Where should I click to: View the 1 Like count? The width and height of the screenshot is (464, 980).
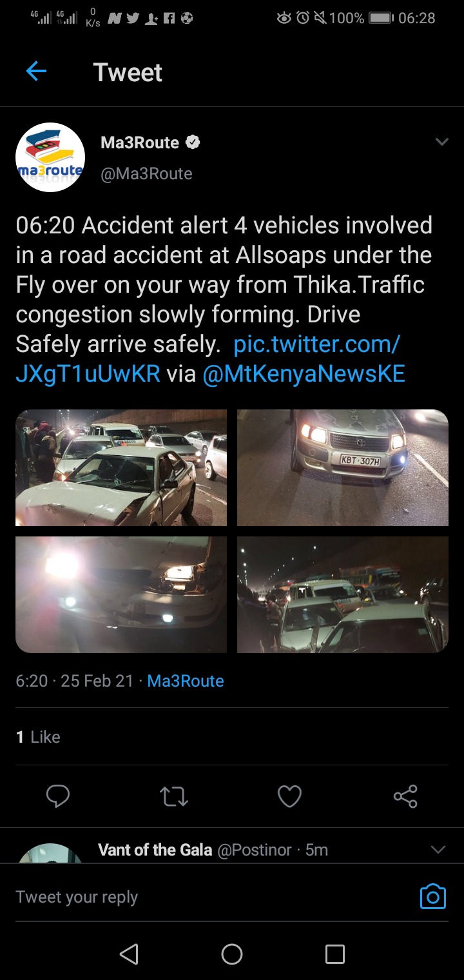[x=38, y=737]
